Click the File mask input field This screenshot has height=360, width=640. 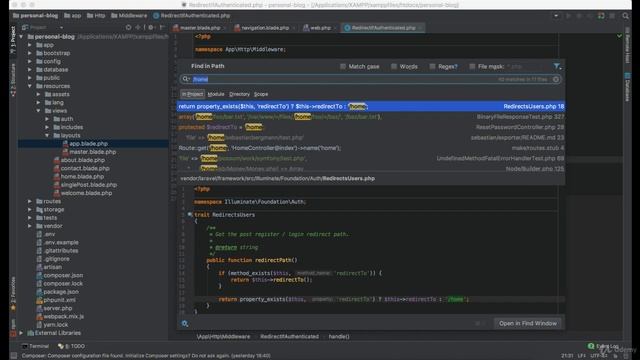coord(524,66)
